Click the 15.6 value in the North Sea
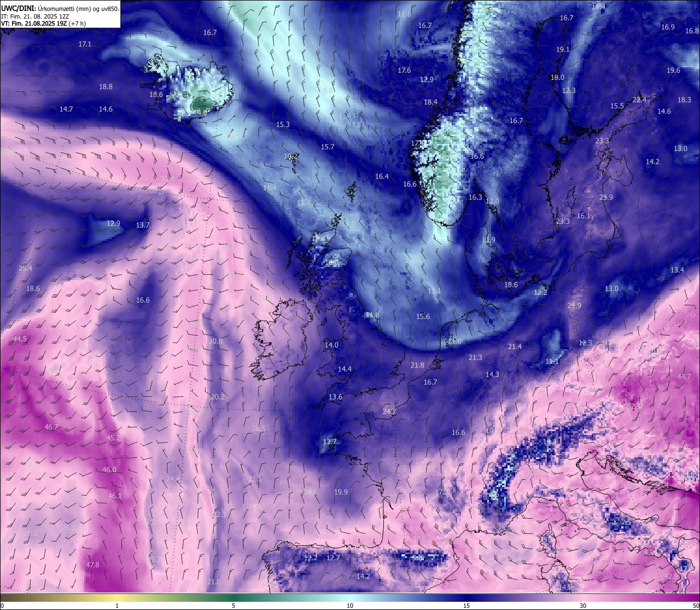This screenshot has width=700, height=610. pyautogui.click(x=423, y=316)
